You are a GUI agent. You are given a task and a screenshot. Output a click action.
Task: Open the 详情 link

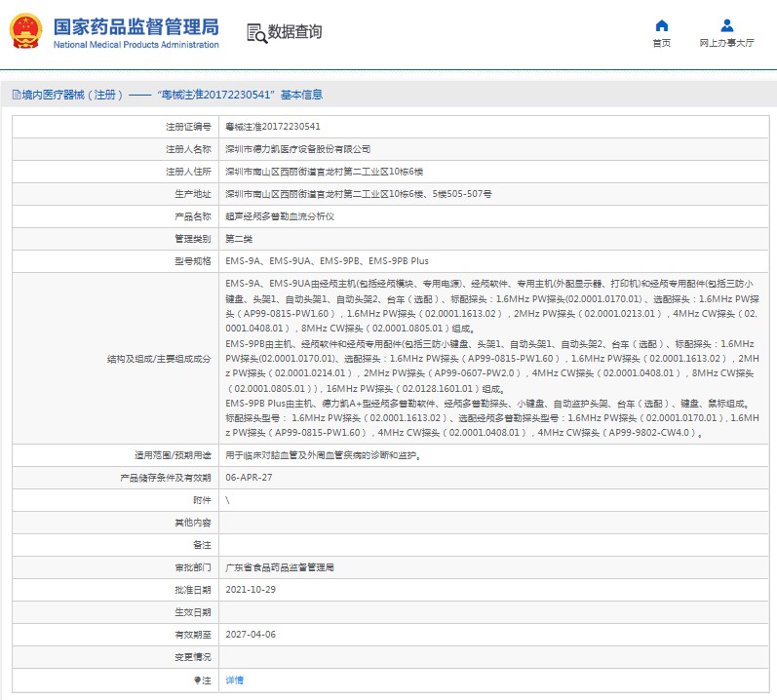(x=234, y=681)
